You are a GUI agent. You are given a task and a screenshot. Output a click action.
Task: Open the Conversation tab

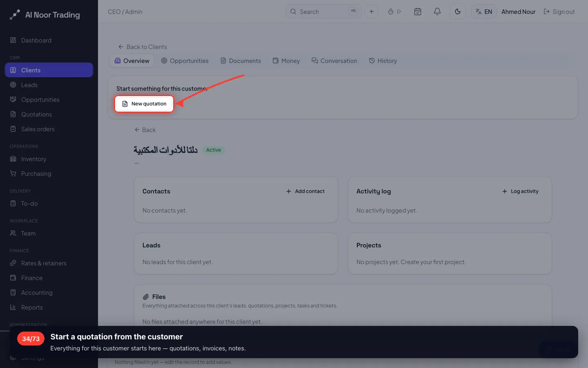334,61
